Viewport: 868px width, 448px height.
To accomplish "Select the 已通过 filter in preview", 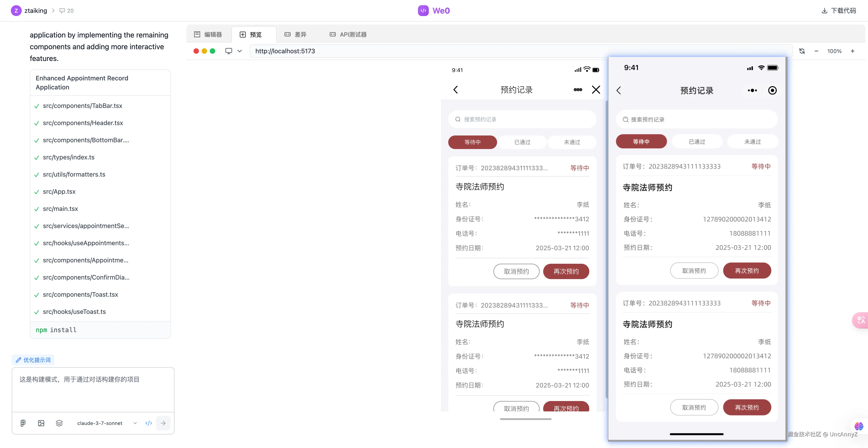I will 522,142.
